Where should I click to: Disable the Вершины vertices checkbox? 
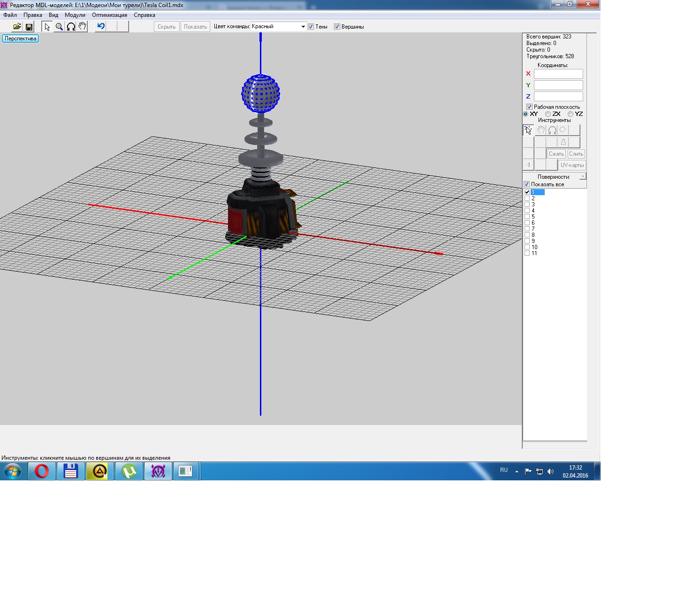click(337, 27)
